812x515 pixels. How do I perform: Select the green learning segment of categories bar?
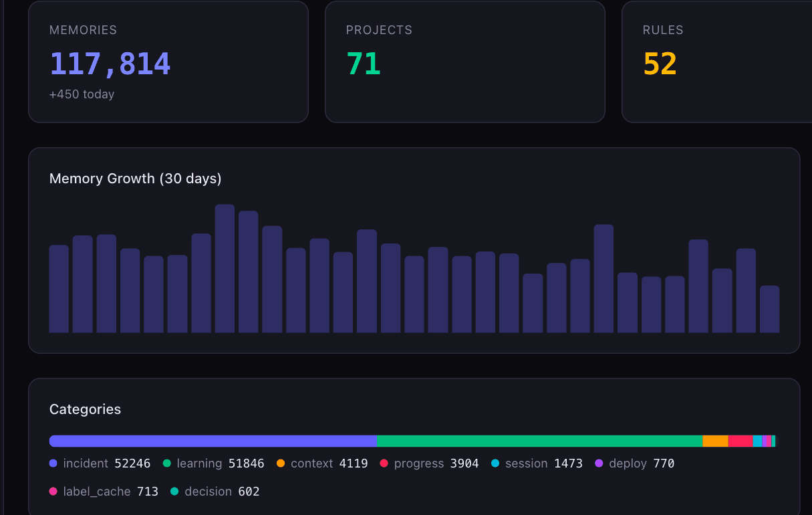pyautogui.click(x=540, y=441)
